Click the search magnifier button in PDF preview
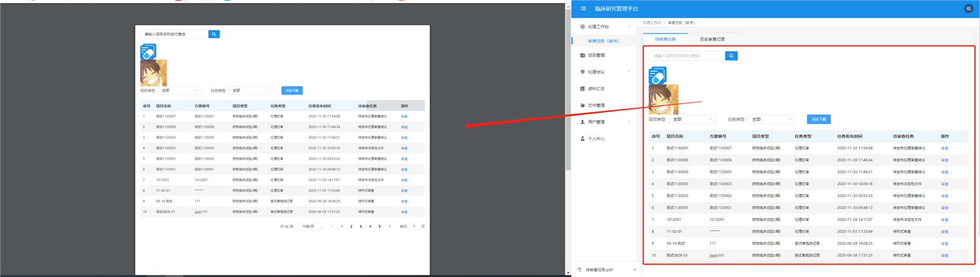This screenshot has height=277, width=980. click(x=214, y=34)
